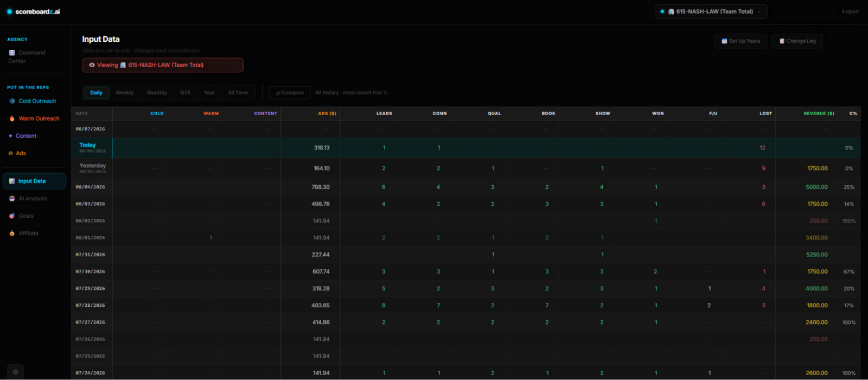
Task: Edit the 164.10 ads cell for Yesterday
Action: 310,168
